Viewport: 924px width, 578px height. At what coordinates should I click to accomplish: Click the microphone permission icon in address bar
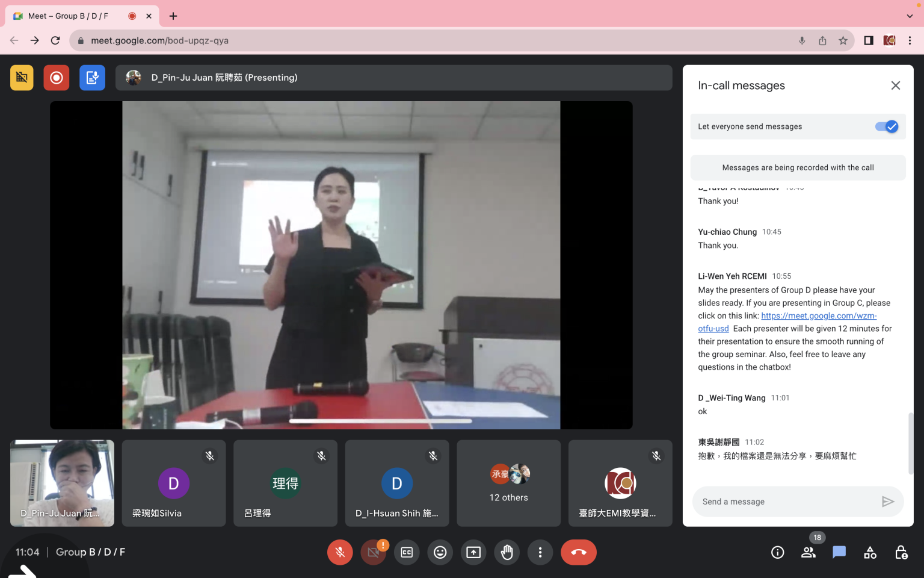[802, 40]
